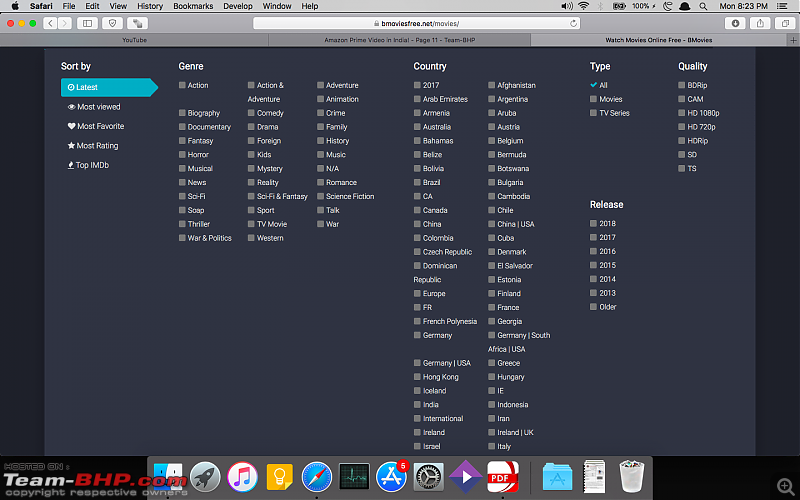Open the Bookmarks menu
This screenshot has width=800, height=500.
[x=193, y=6]
